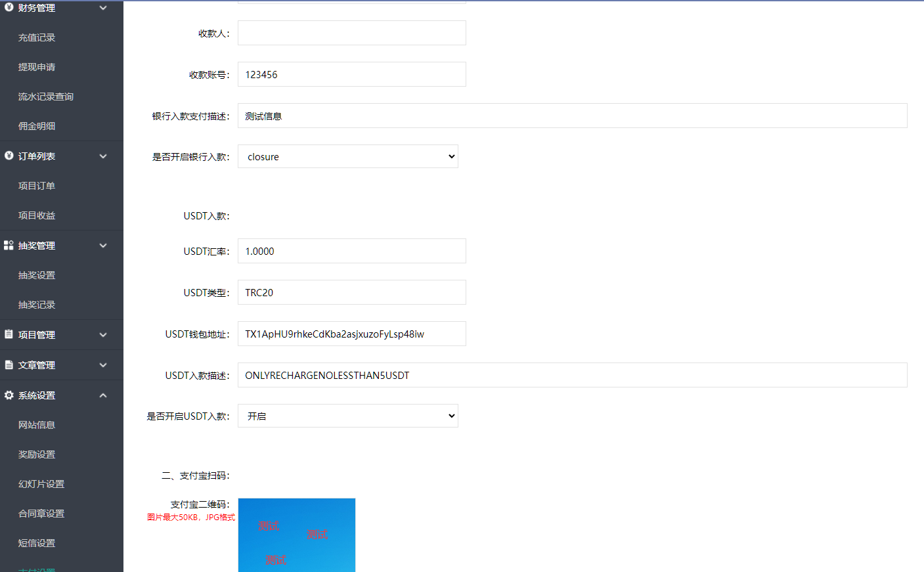Click the 订单列表 sidebar section icon
Viewport: 924px width, 572px height.
click(x=9, y=156)
